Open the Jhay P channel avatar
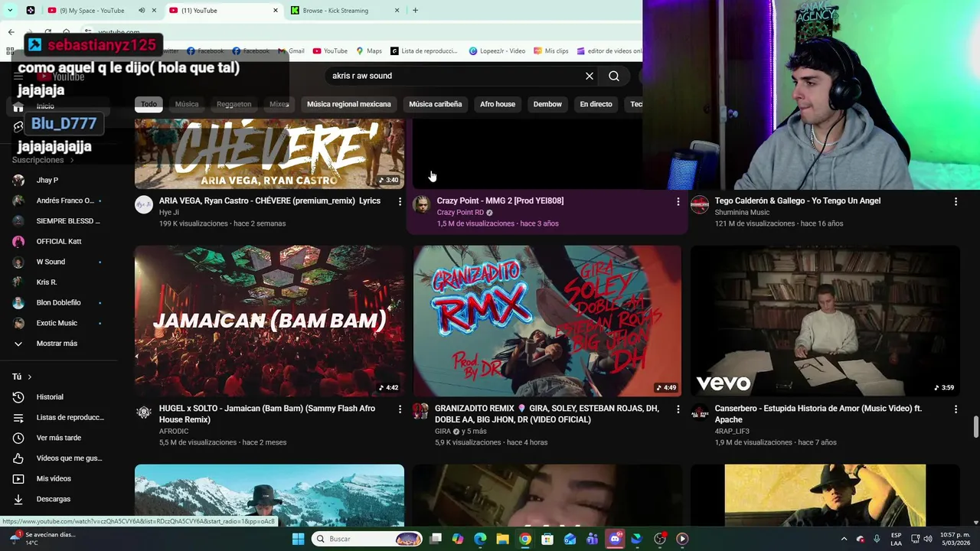 (18, 180)
